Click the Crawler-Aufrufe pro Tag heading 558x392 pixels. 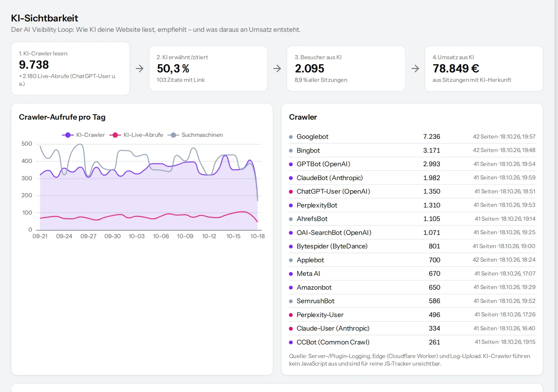(x=62, y=117)
